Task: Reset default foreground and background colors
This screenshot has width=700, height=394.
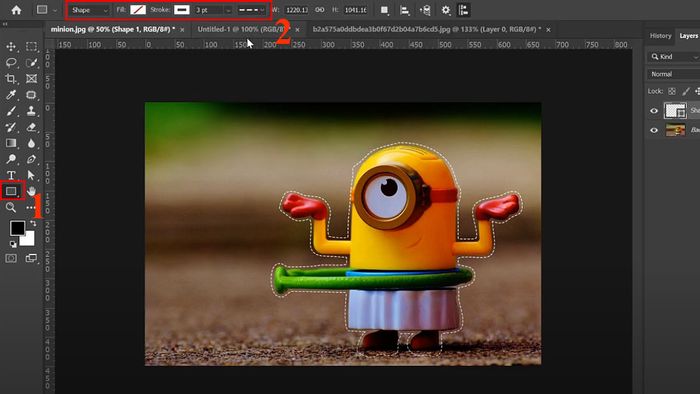Action: [13, 244]
